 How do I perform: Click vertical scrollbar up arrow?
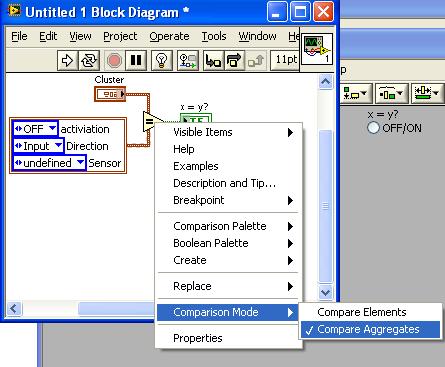[x=325, y=82]
